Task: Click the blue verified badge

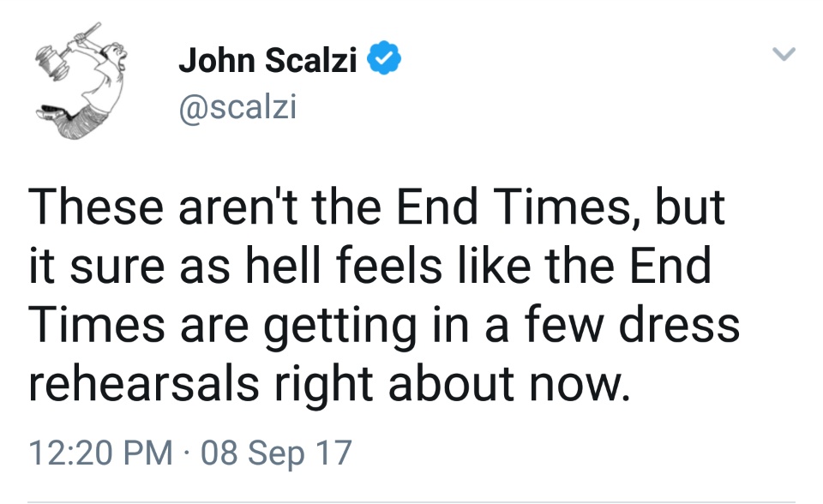Action: click(x=384, y=57)
